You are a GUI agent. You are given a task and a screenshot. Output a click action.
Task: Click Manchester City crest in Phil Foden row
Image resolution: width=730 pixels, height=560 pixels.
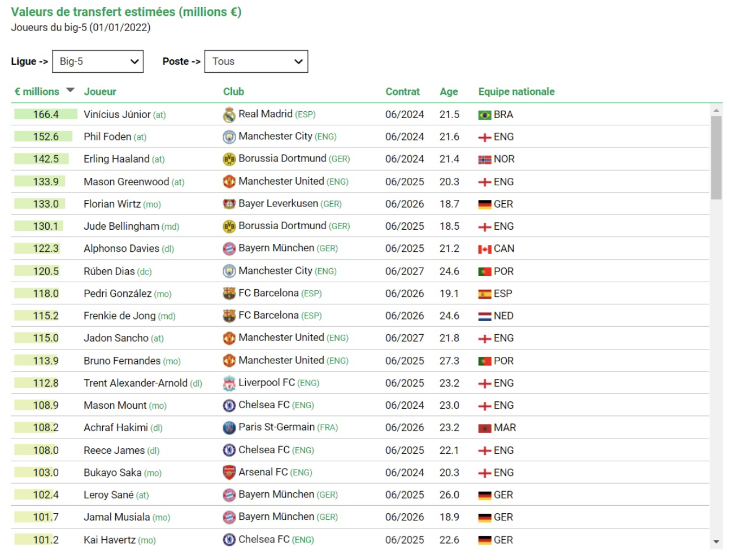(229, 137)
